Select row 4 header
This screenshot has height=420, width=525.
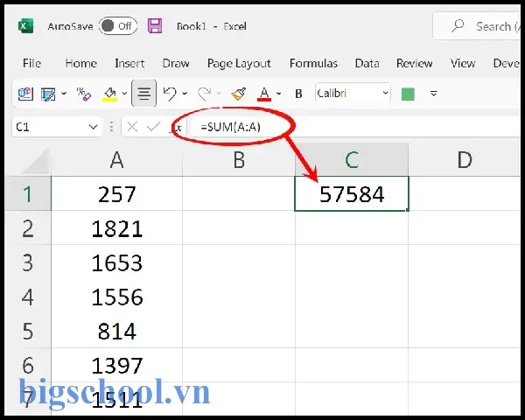(28, 297)
